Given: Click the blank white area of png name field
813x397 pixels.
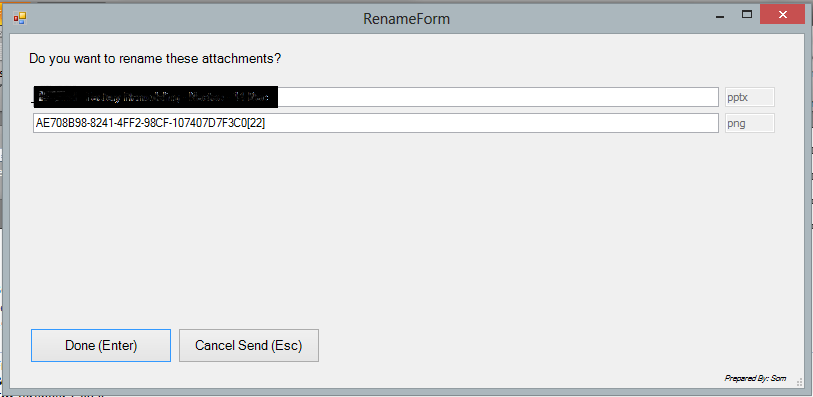Looking at the screenshot, I should [493, 123].
